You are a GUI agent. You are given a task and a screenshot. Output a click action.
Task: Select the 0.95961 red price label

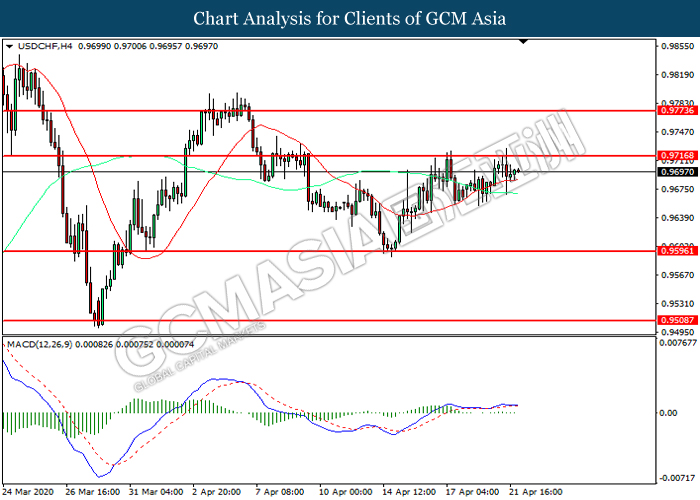[677, 251]
